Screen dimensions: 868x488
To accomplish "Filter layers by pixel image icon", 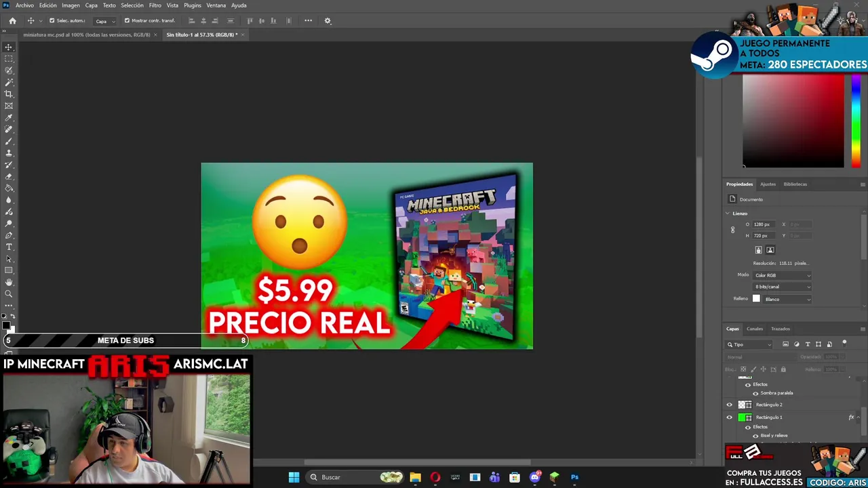I will [x=785, y=344].
